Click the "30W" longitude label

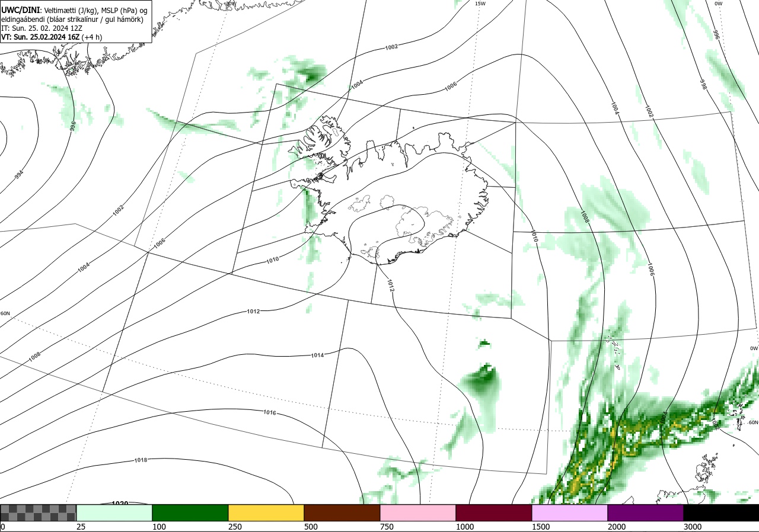click(231, 4)
